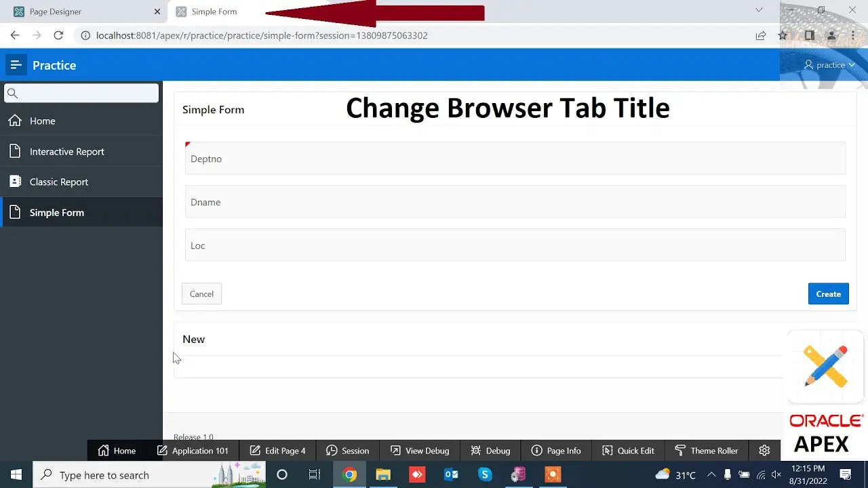Open Page Info in developer toolbar
Image resolution: width=868 pixels, height=488 pixels.
pos(556,451)
